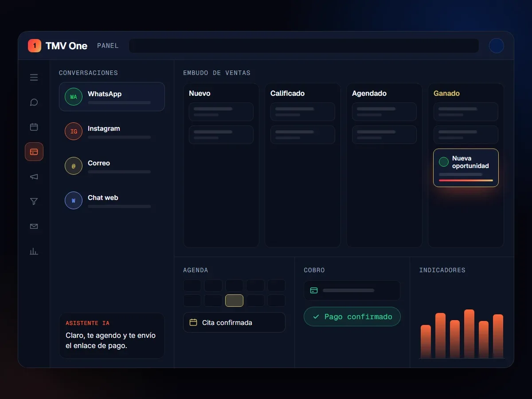Select the Correo conversation
Screen dimensions: 532x399
(112, 166)
